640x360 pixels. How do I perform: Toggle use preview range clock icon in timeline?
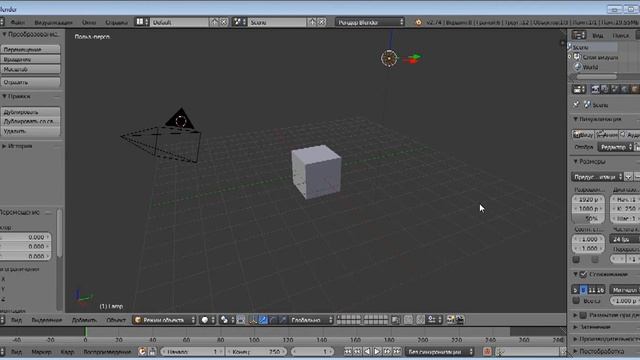click(142, 351)
